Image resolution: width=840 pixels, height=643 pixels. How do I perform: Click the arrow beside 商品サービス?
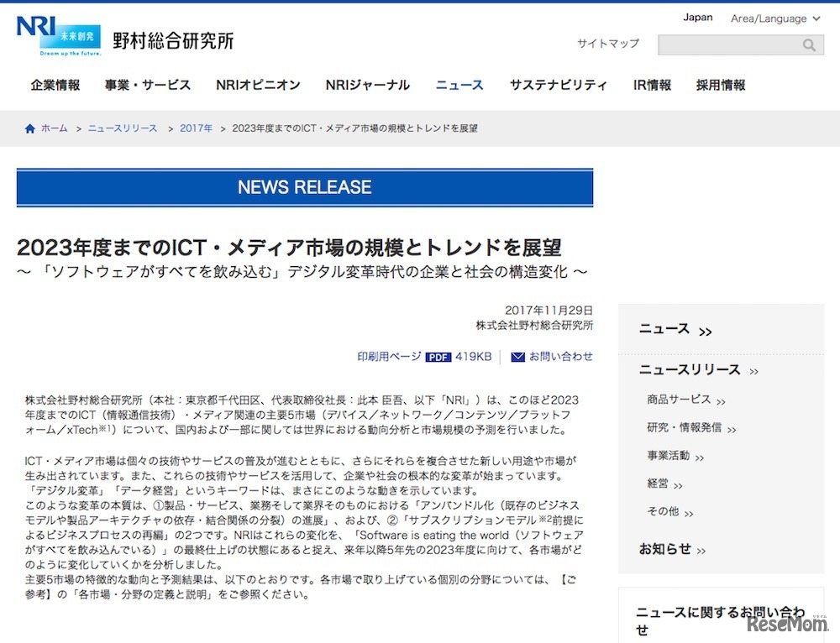721,401
